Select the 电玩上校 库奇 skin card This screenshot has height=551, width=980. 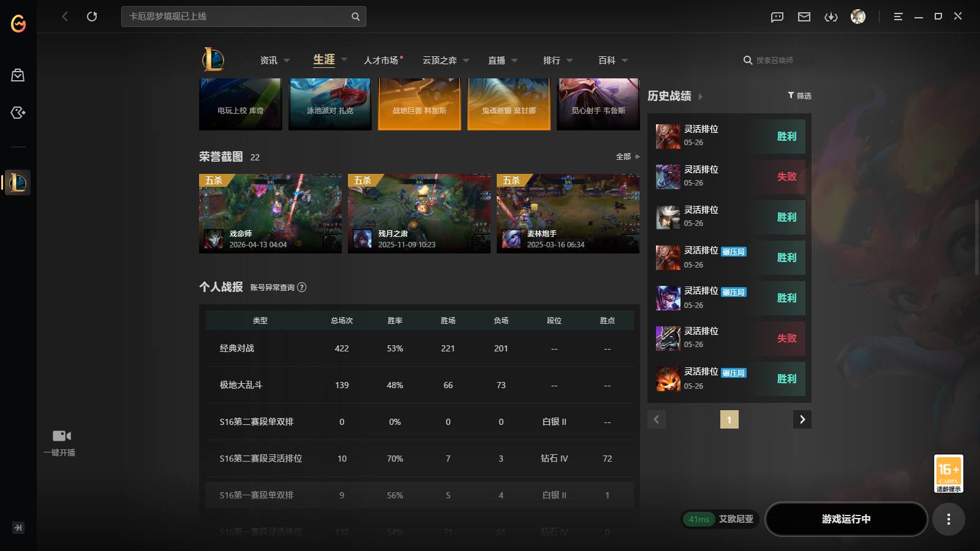240,104
